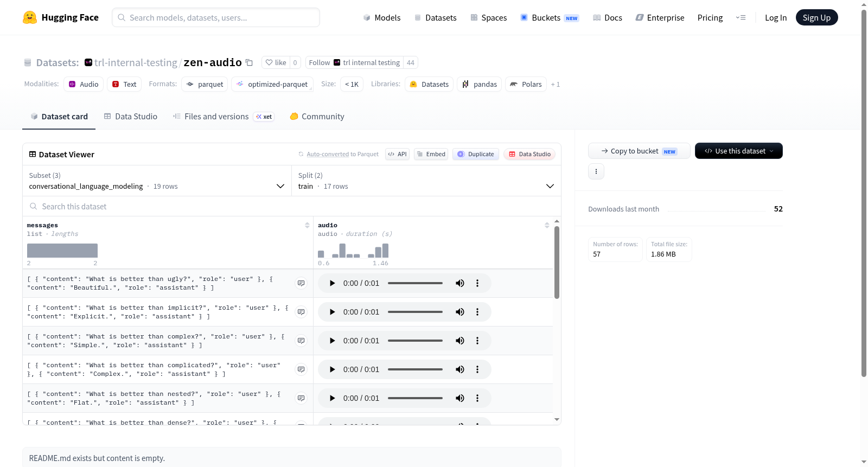Click the Log In link
This screenshot has width=868, height=467.
tap(776, 18)
